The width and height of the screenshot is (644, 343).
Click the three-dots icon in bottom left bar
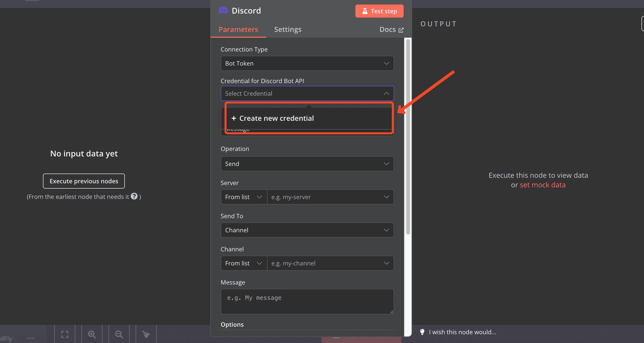click(31, 338)
